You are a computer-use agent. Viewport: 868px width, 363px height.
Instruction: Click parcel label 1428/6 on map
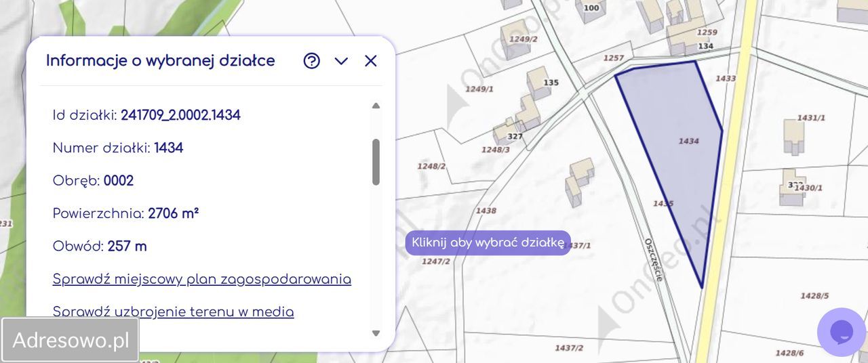click(789, 353)
